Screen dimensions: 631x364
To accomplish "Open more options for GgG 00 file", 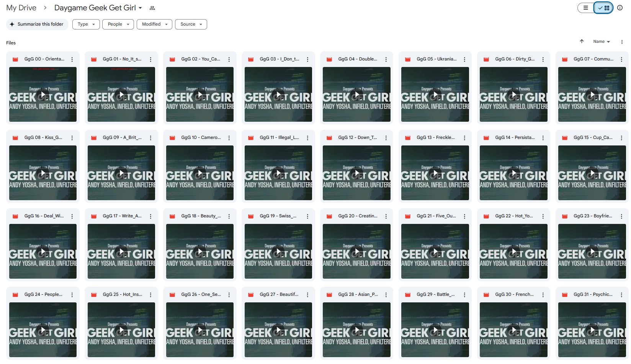I will (x=72, y=59).
